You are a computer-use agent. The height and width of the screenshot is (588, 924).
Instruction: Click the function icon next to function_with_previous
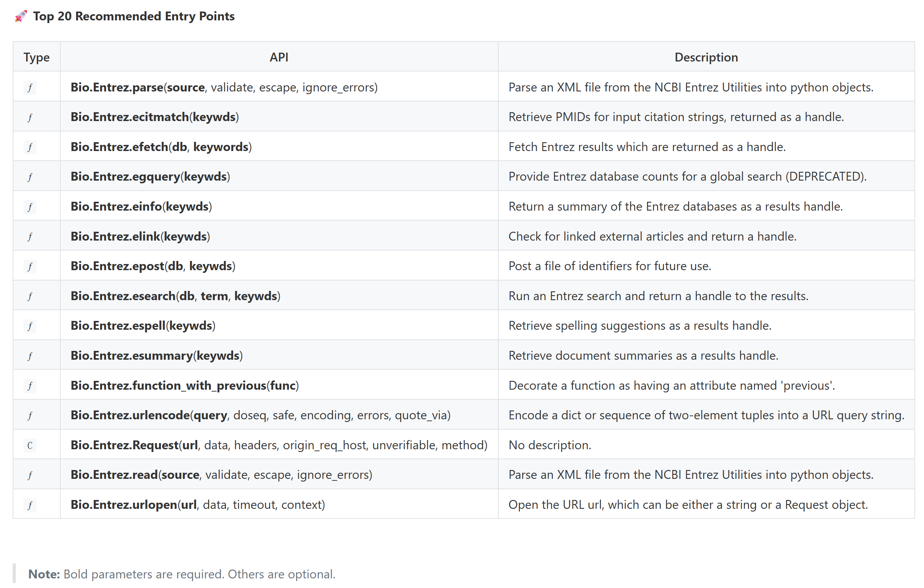coord(30,386)
